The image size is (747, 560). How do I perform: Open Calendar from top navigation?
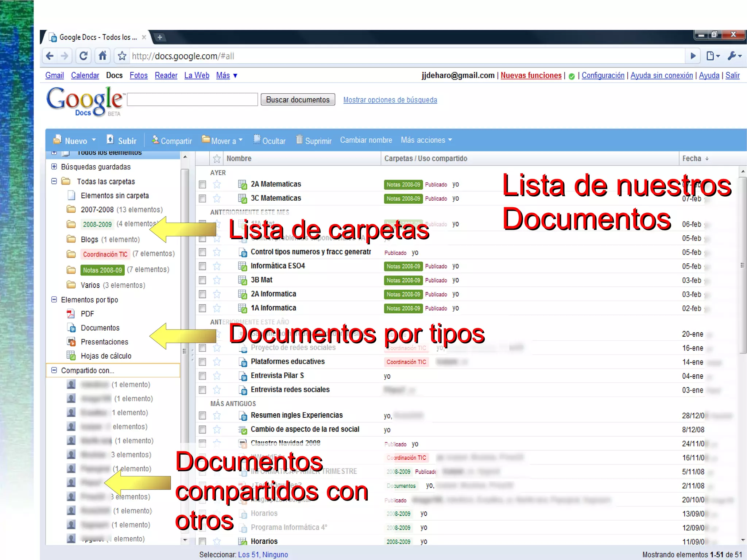click(85, 76)
